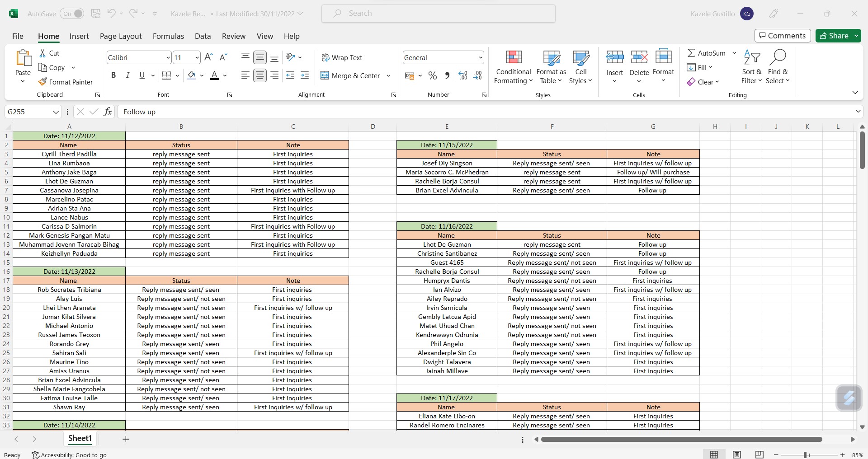The width and height of the screenshot is (868, 459).
Task: Expand the Name Box dropdown
Action: tap(56, 112)
